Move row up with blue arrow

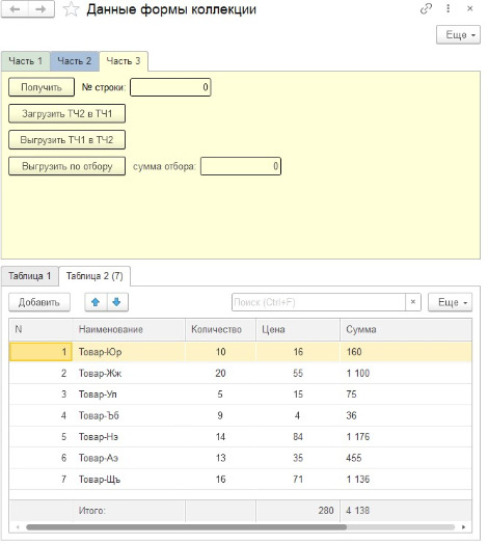tap(96, 302)
